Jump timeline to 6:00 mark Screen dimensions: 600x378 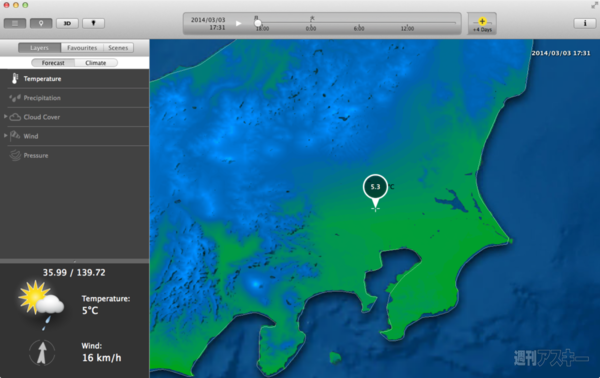pyautogui.click(x=359, y=28)
